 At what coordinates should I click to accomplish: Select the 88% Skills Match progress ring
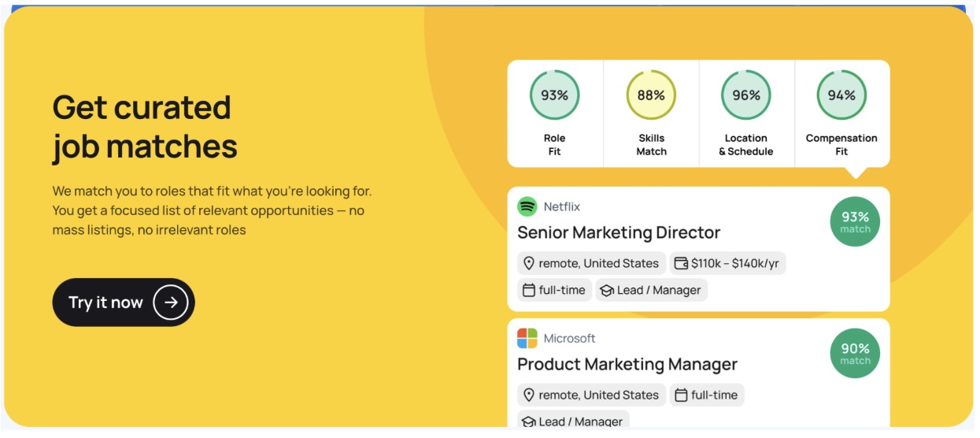coord(651,95)
